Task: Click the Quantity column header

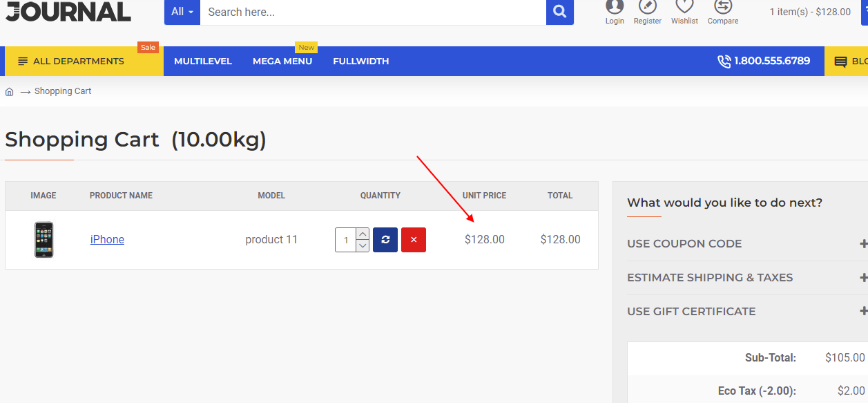Action: tap(380, 196)
